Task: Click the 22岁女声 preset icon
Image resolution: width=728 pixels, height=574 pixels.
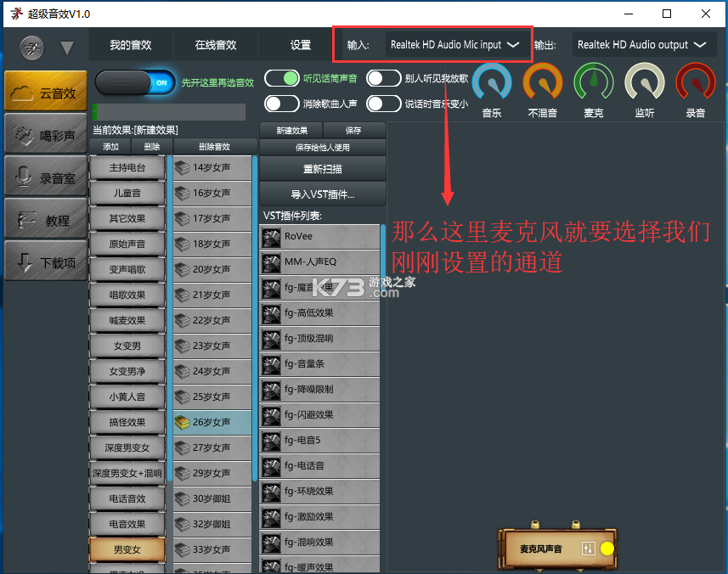Action: [182, 320]
